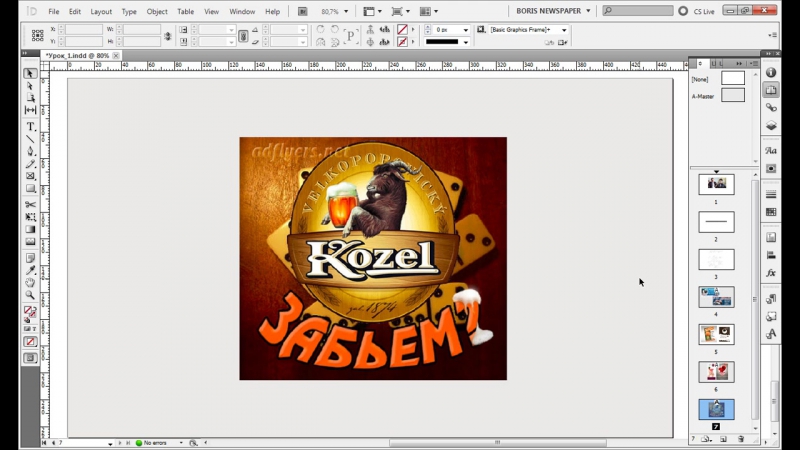Open preflight No errors menu arrow
Image resolution: width=800 pixels, height=450 pixels.
[181, 443]
